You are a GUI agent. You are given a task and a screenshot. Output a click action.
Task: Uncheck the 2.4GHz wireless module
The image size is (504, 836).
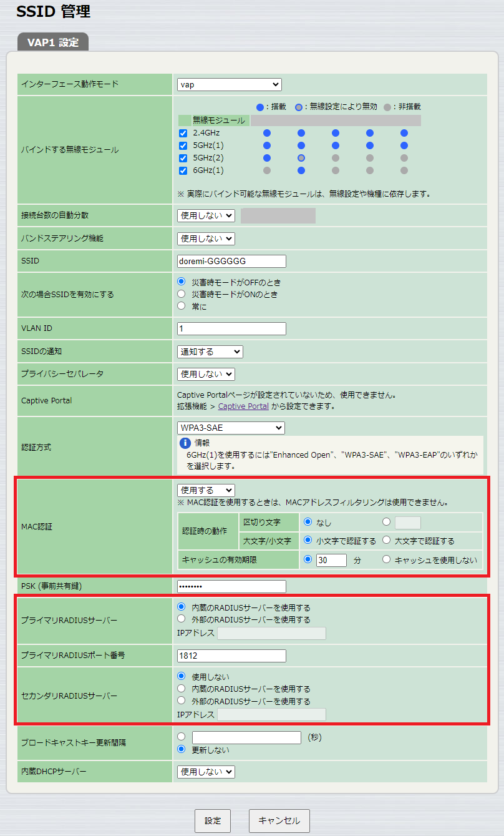[183, 132]
